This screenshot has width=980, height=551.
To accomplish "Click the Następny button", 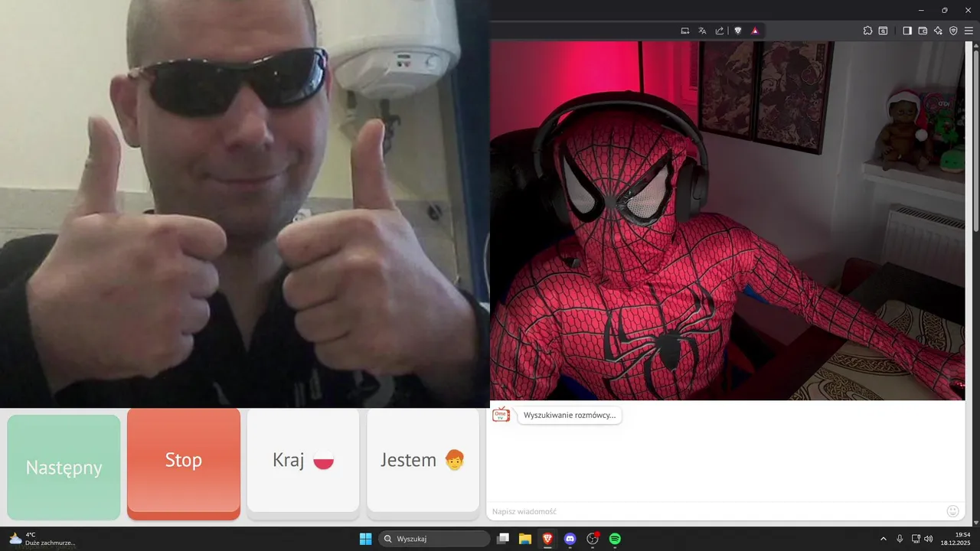I will tap(64, 467).
